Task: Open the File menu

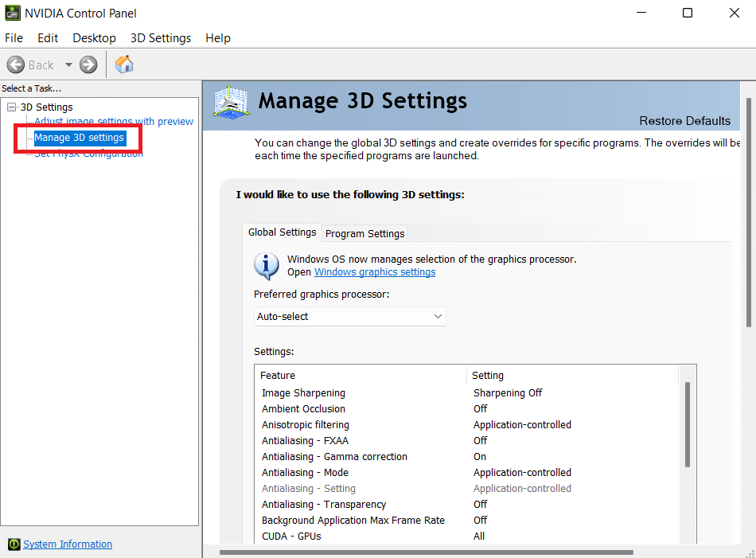Action: click(14, 38)
